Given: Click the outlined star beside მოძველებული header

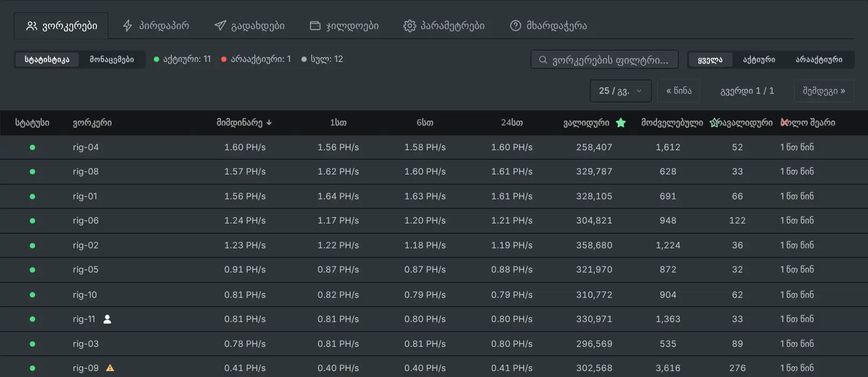Looking at the screenshot, I should pos(715,123).
